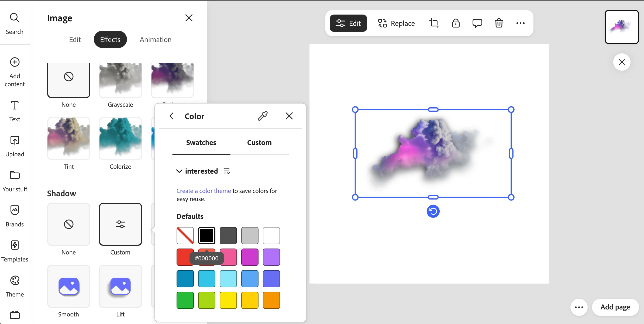The height and width of the screenshot is (324, 644).
Task: Collapse the interested theme section
Action: pyautogui.click(x=179, y=171)
